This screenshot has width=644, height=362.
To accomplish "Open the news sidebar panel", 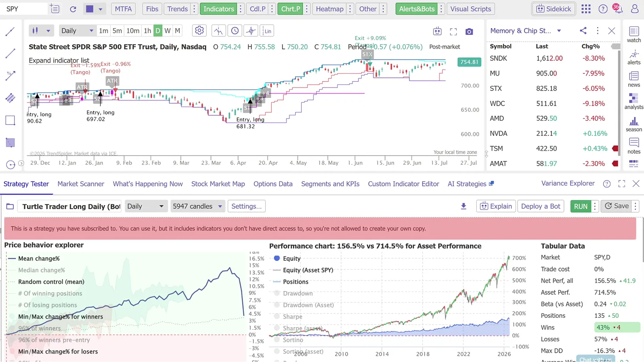I will click(x=634, y=80).
